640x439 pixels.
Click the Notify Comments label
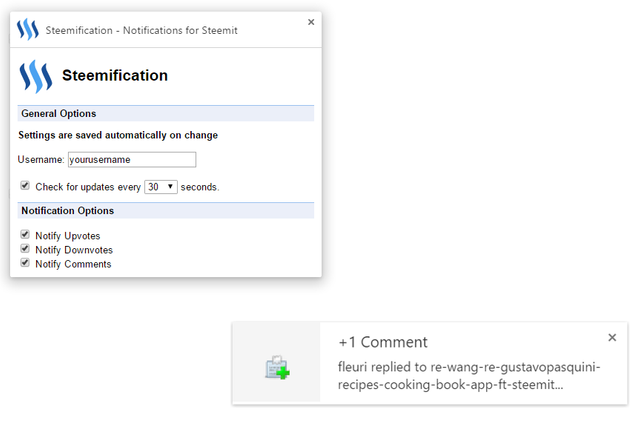(73, 264)
